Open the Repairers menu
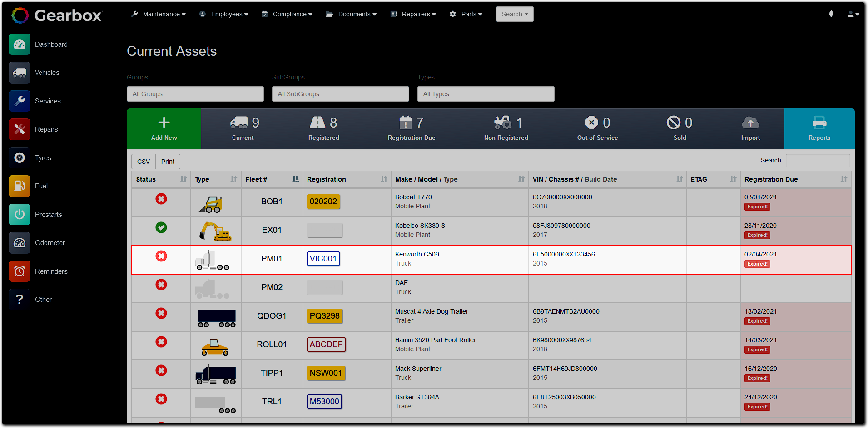Viewport: 868px width, 428px height. point(413,14)
